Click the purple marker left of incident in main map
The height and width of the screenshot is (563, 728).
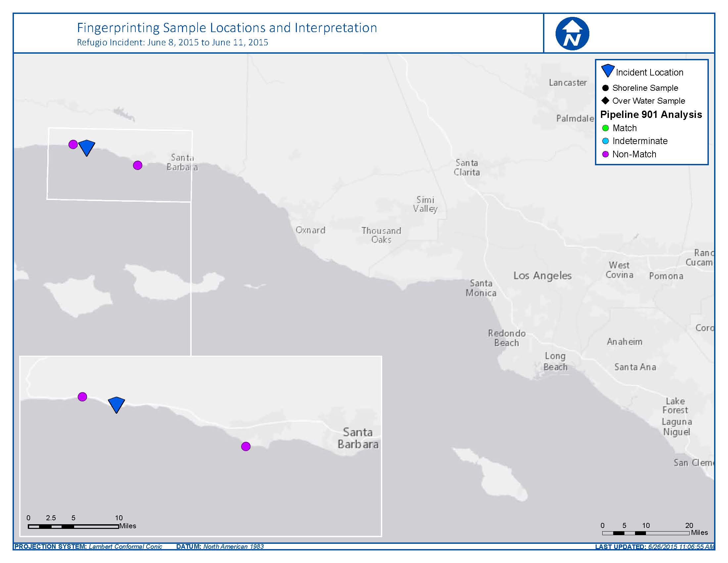pyautogui.click(x=73, y=144)
